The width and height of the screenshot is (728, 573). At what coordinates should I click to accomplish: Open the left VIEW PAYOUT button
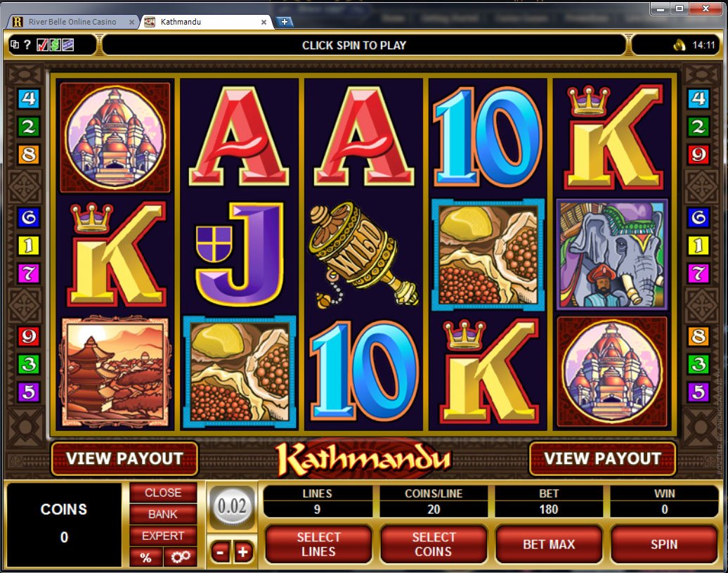[x=124, y=459]
